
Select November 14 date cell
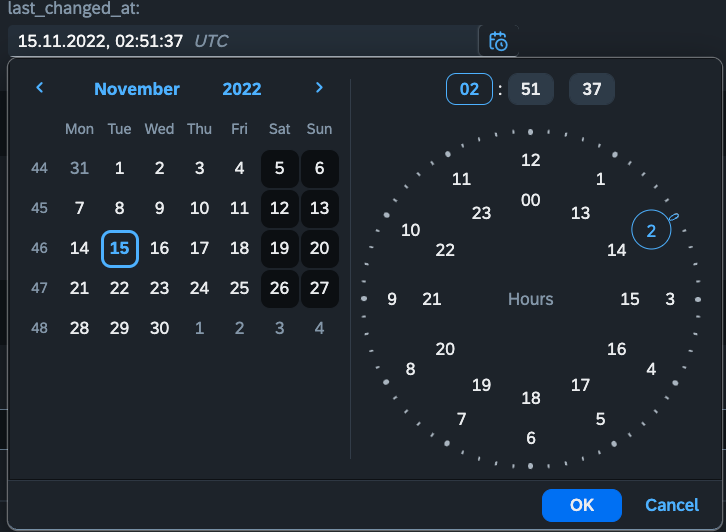click(x=80, y=248)
